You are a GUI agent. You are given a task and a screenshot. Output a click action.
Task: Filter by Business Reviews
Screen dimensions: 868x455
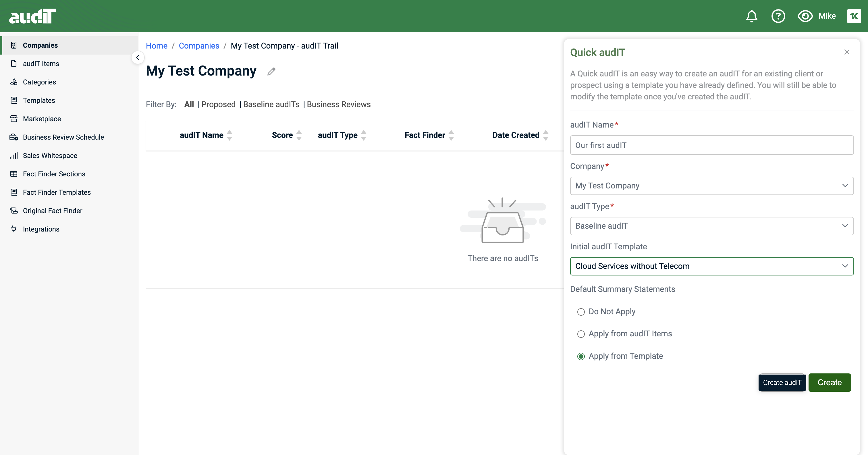point(339,105)
